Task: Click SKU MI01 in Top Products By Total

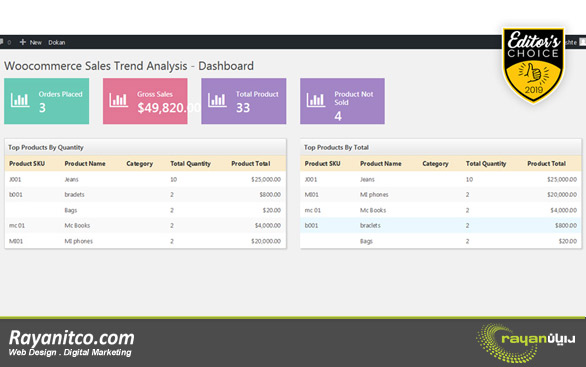Action: [x=311, y=195]
